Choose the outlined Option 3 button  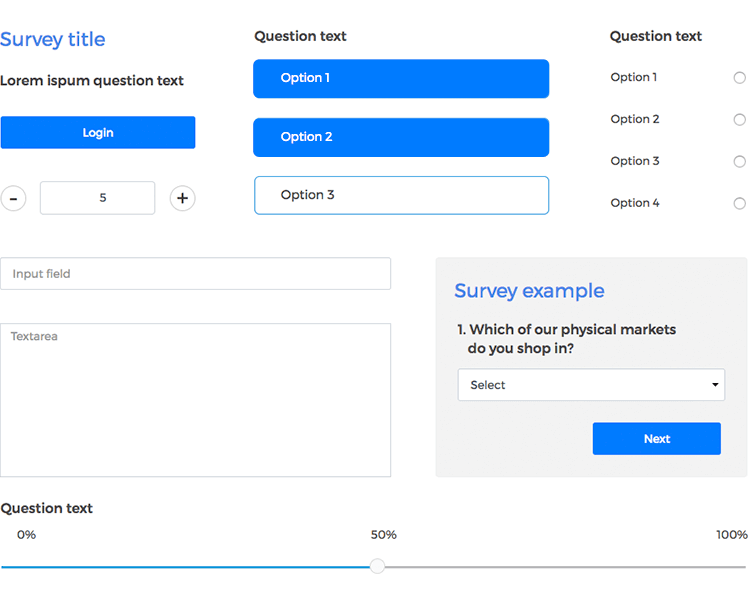pyautogui.click(x=401, y=195)
